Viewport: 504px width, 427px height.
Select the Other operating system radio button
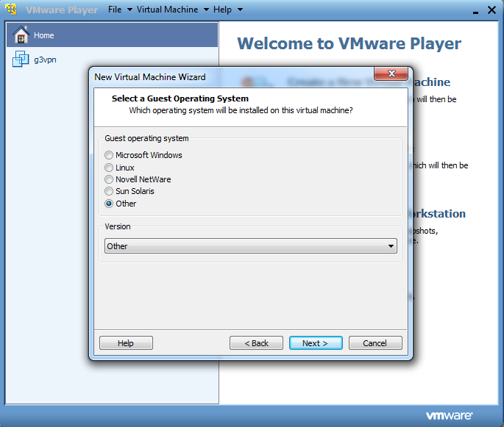(109, 204)
